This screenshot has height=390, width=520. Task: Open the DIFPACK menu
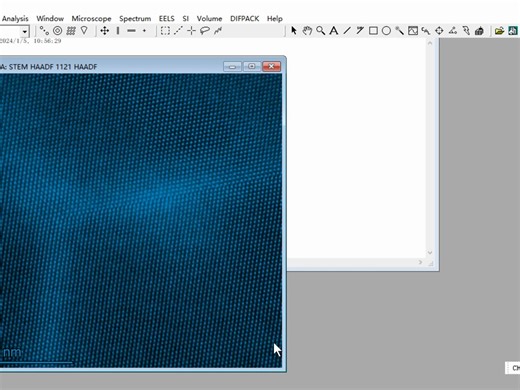[x=244, y=19]
